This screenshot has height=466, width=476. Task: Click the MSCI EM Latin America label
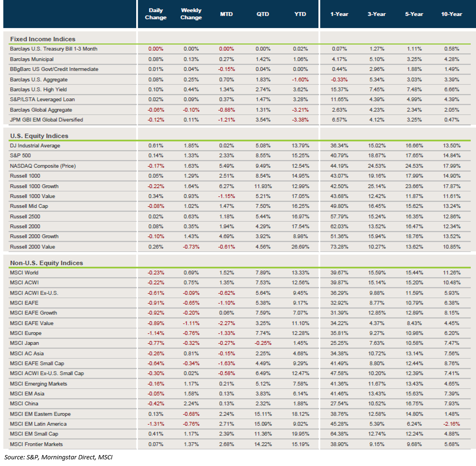[x=38, y=424]
